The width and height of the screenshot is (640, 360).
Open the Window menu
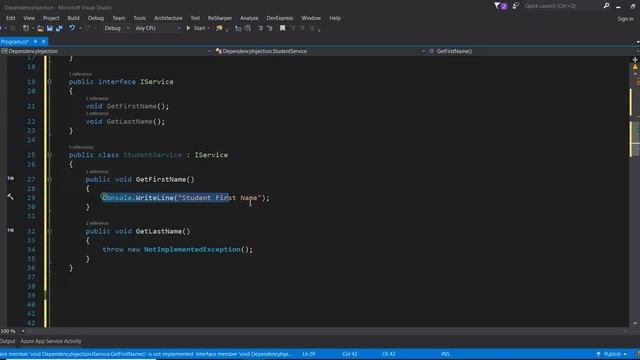click(x=311, y=18)
